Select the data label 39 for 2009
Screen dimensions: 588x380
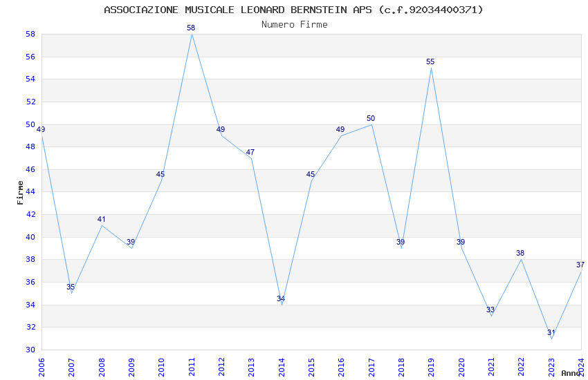coord(131,243)
